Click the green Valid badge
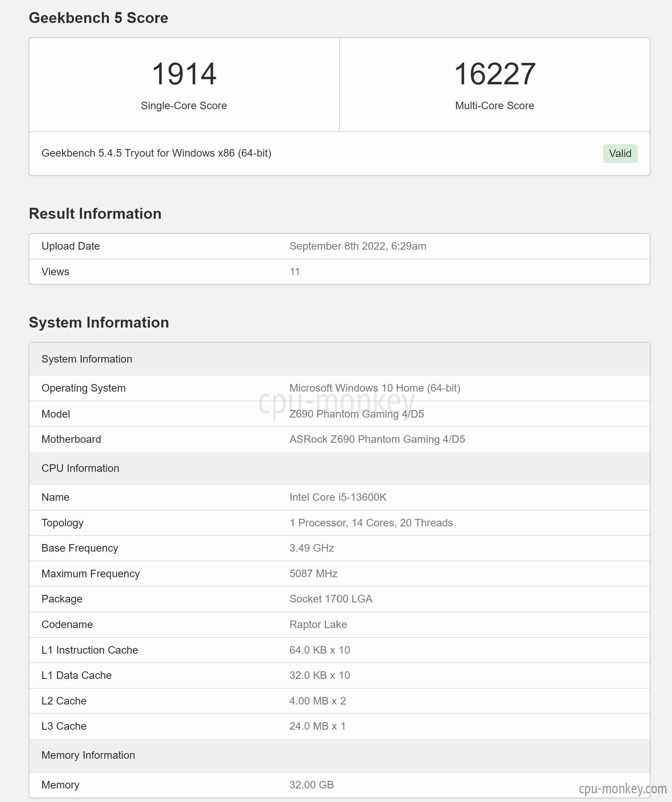The width and height of the screenshot is (672, 802). 620,154
